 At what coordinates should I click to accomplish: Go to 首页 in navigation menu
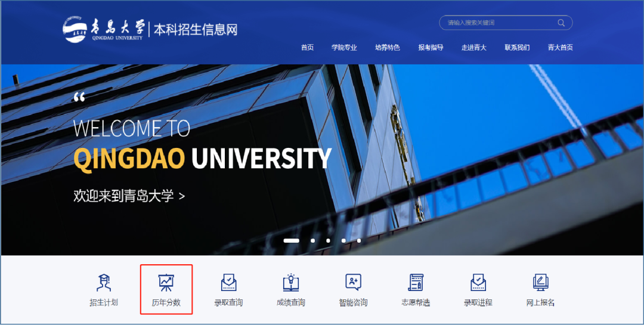click(307, 48)
